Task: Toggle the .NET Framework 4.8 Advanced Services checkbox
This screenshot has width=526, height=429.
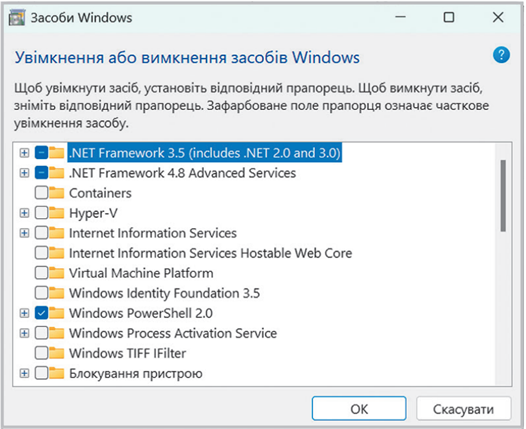Action: 41,173
